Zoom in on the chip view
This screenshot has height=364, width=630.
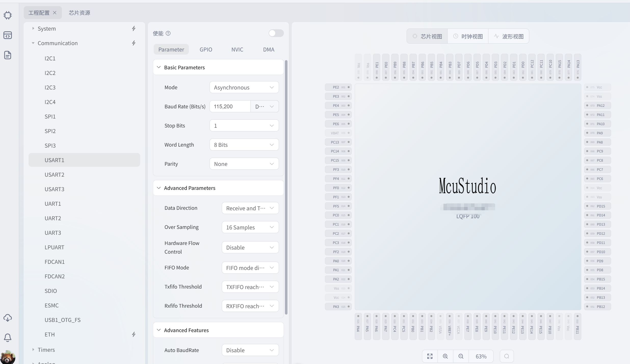tap(445, 356)
